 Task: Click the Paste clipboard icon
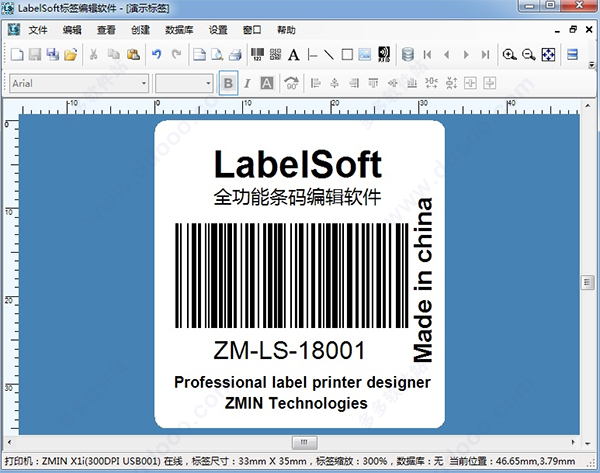tap(133, 54)
